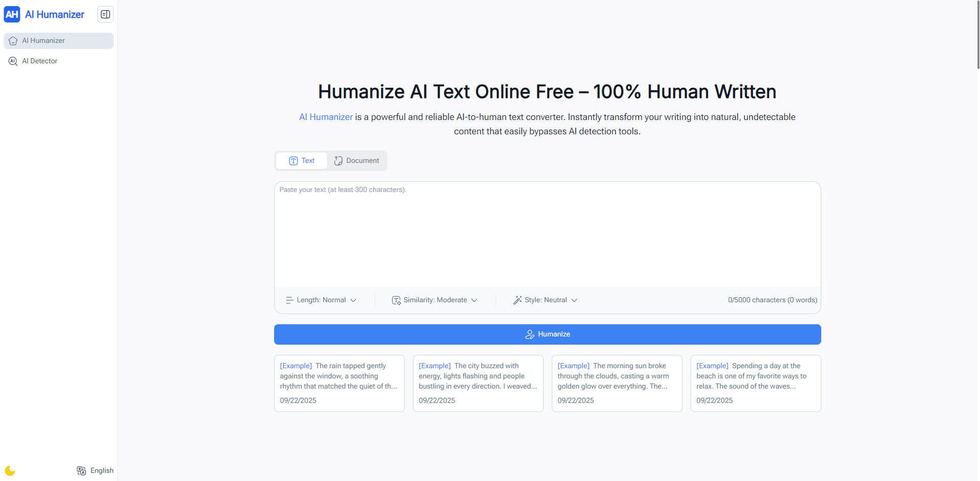Open the Length: Normal dropdown
Viewport: 980px width, 481px height.
point(321,300)
